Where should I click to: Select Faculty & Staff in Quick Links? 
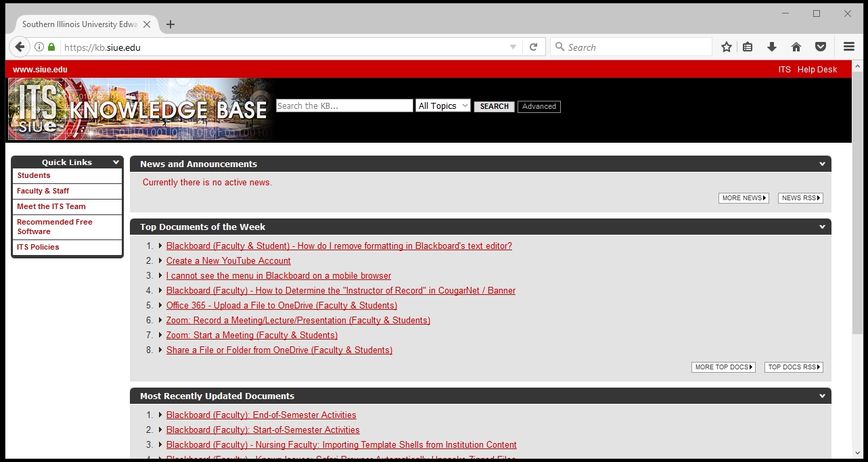point(43,191)
